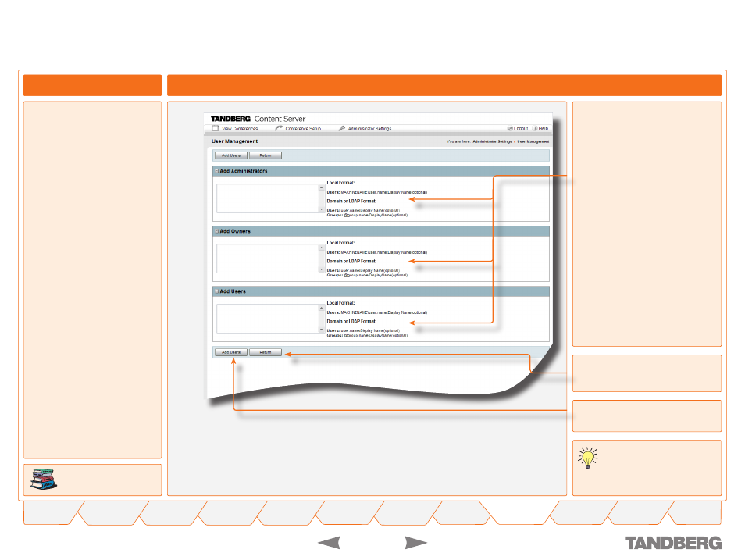Click scroll-down arrow in Add Owners box
Image resolution: width=745 pixels, height=560 pixels.
[321, 269]
